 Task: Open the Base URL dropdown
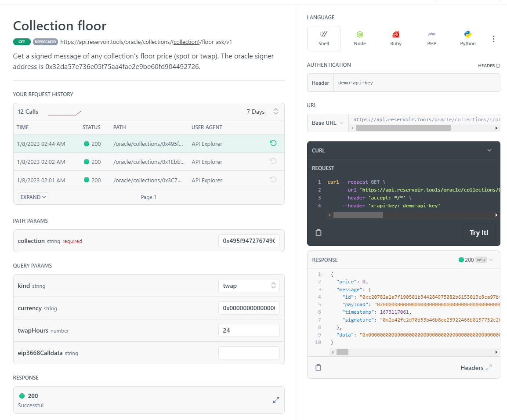[327, 123]
